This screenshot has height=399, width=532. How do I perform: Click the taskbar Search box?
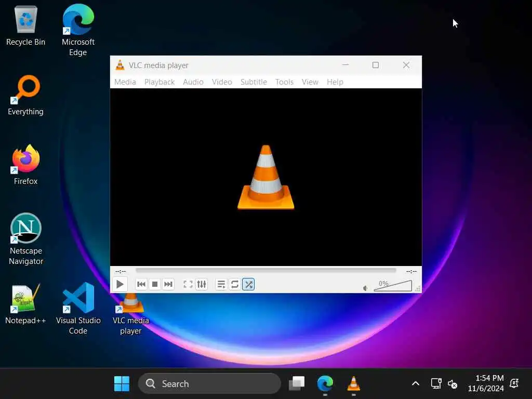(209, 384)
